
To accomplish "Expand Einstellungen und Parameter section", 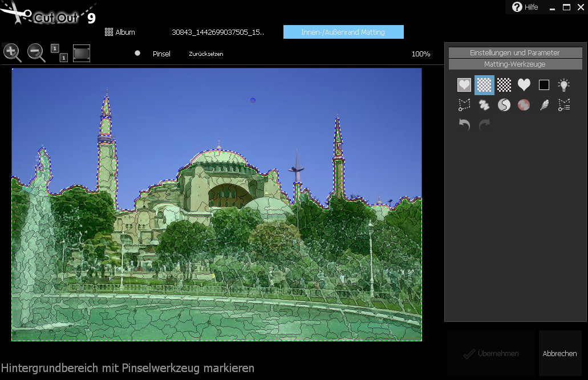I will pos(514,52).
